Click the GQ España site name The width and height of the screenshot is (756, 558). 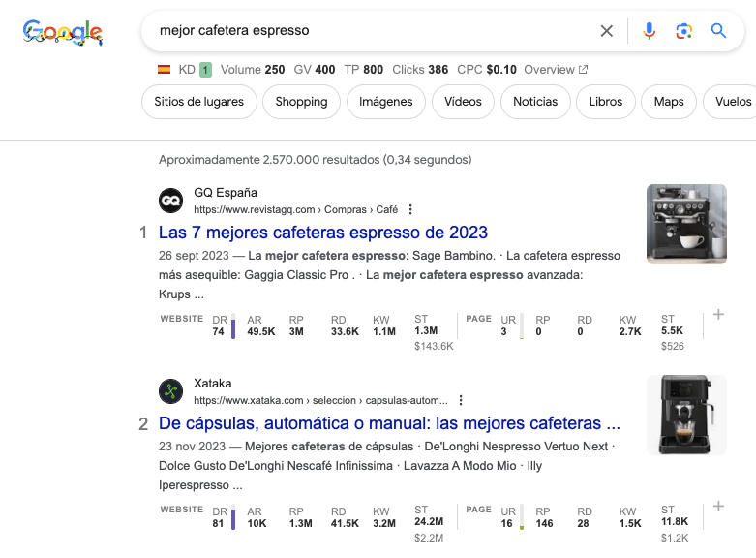coord(226,193)
